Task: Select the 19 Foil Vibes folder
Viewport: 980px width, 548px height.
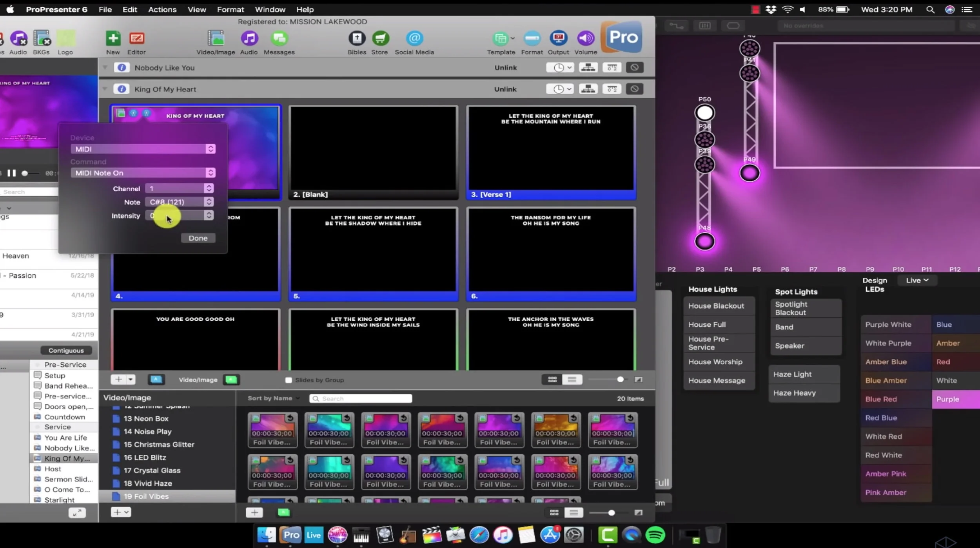Action: click(x=168, y=496)
